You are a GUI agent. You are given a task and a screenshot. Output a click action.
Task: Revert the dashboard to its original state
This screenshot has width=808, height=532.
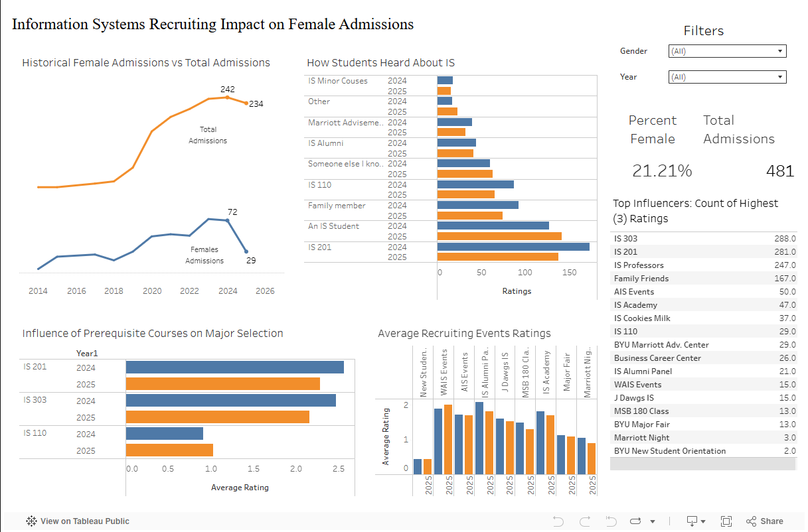click(609, 521)
